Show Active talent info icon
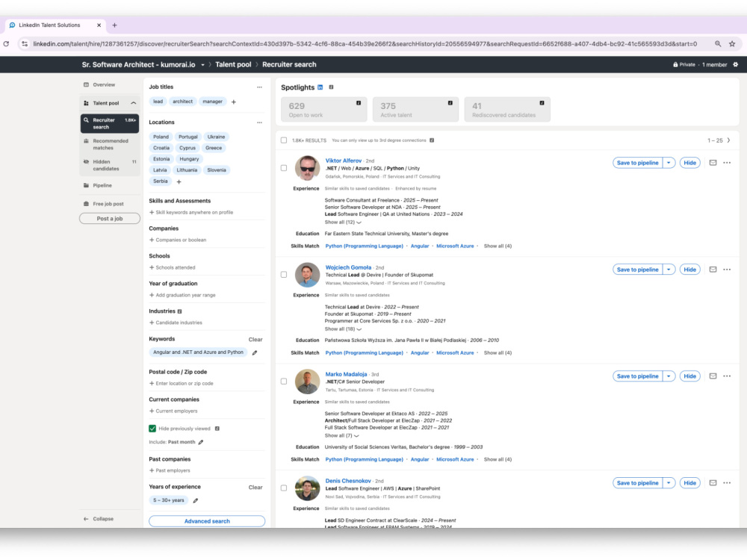The image size is (747, 560). coord(450,103)
